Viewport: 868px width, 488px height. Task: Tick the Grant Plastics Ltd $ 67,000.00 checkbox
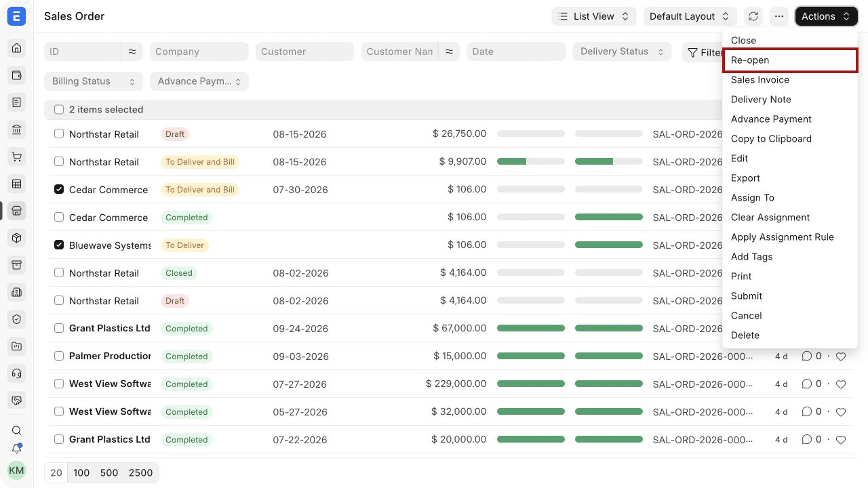click(59, 329)
